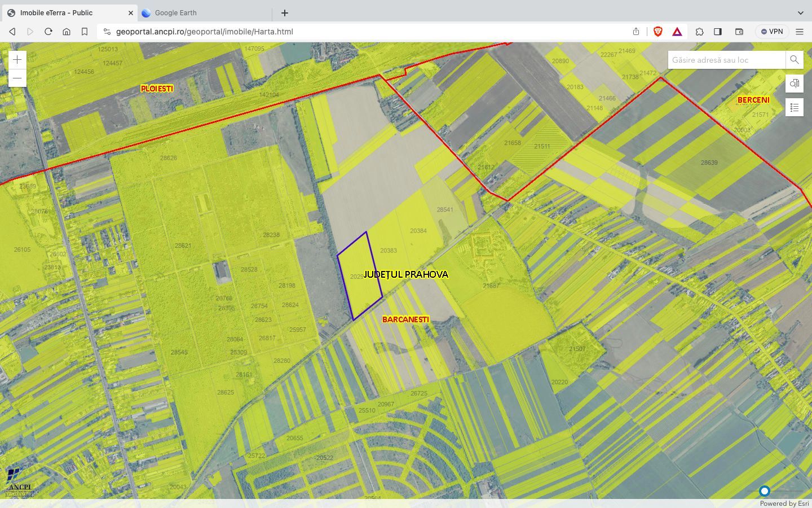Open the Brave main hamburger menu
Screen dimensions: 812x508
(800, 32)
